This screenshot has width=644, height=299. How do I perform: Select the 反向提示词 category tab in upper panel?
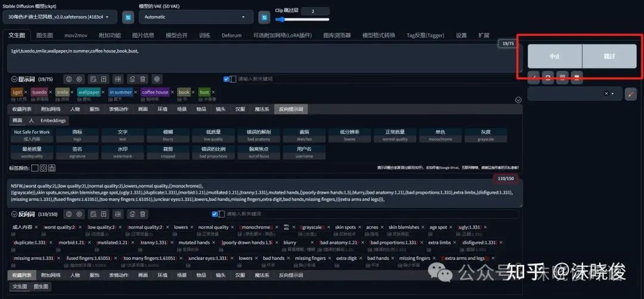tap(291, 109)
